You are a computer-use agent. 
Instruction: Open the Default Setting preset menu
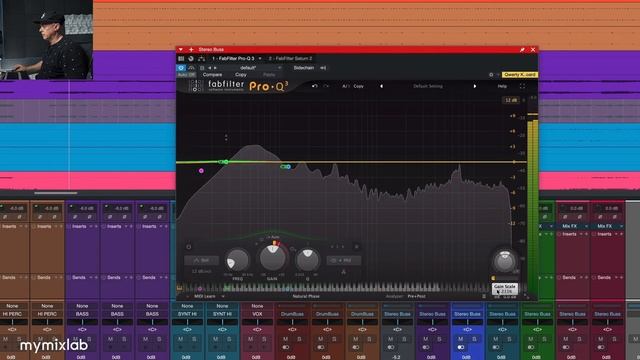(x=428, y=86)
